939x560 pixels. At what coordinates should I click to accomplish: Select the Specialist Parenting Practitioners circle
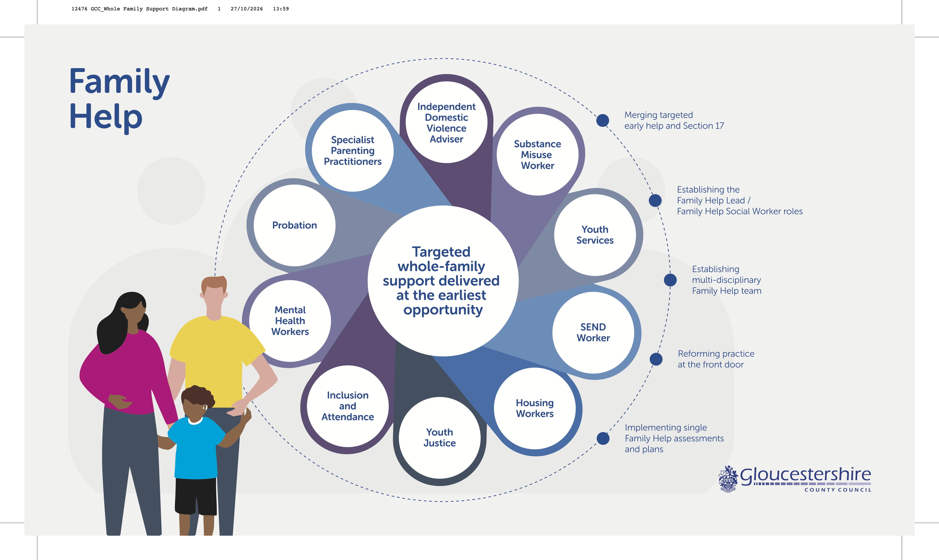(x=353, y=151)
